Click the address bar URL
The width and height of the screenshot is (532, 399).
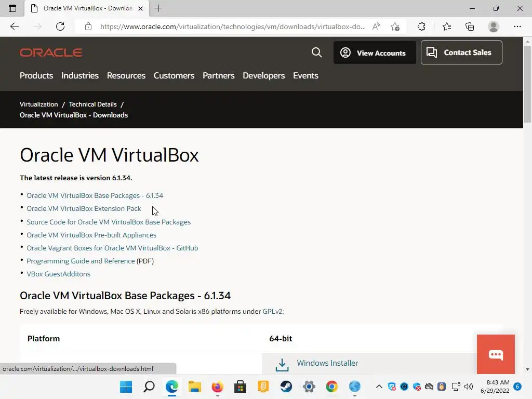233,26
